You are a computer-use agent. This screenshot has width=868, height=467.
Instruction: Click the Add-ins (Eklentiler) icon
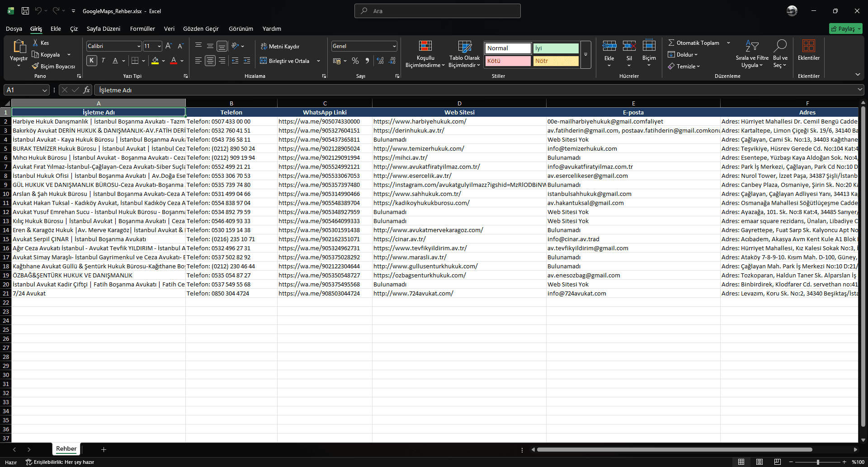(808, 47)
